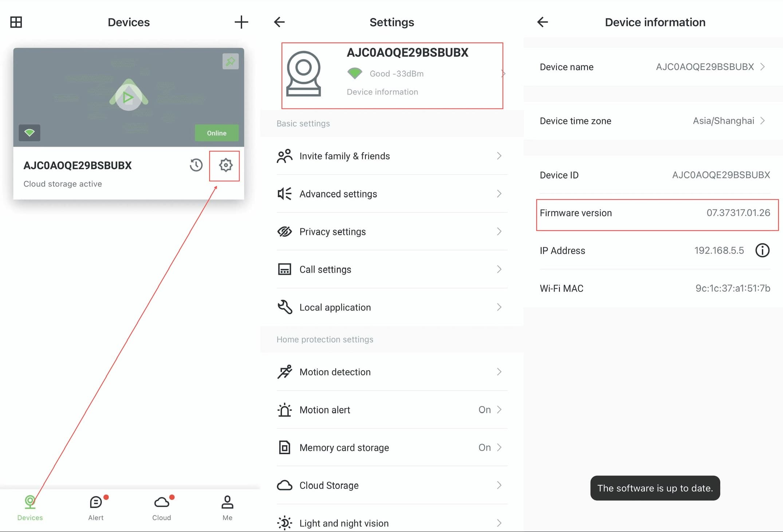Click the Motion detection running figure icon
The height and width of the screenshot is (532, 783).
coord(284,372)
